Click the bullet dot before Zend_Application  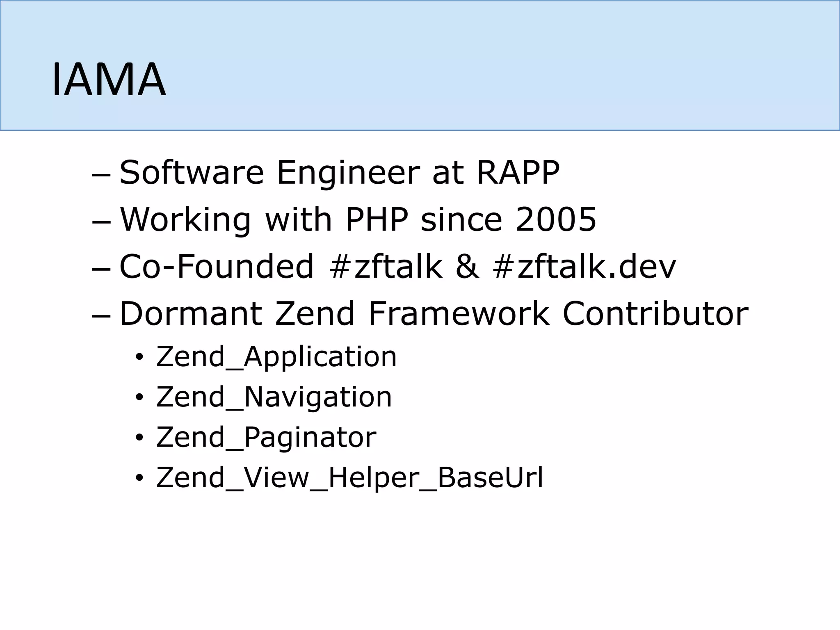coord(139,358)
